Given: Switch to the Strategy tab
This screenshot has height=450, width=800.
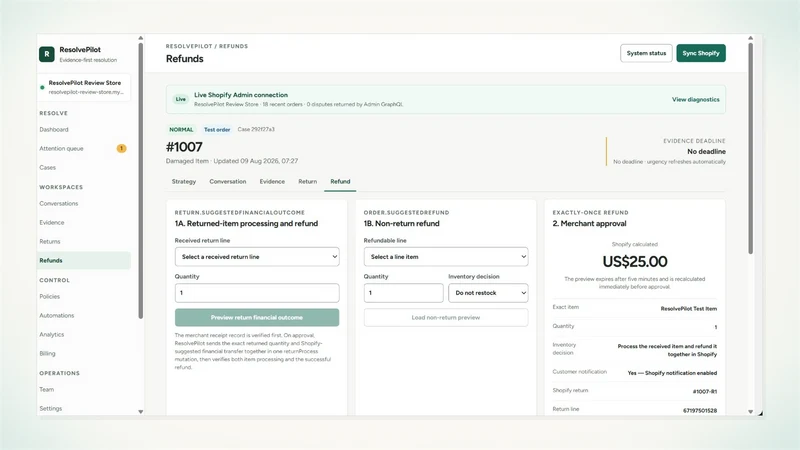Looking at the screenshot, I should [184, 182].
